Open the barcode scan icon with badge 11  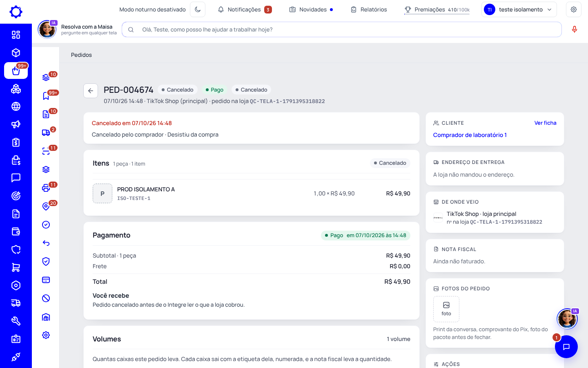tap(46, 151)
